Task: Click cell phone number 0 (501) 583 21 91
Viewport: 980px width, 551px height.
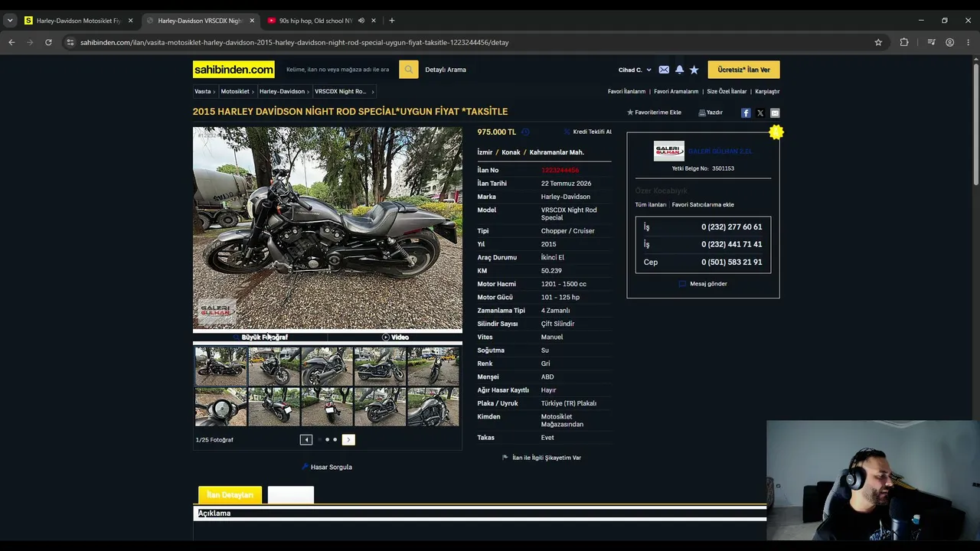Action: pyautogui.click(x=731, y=262)
